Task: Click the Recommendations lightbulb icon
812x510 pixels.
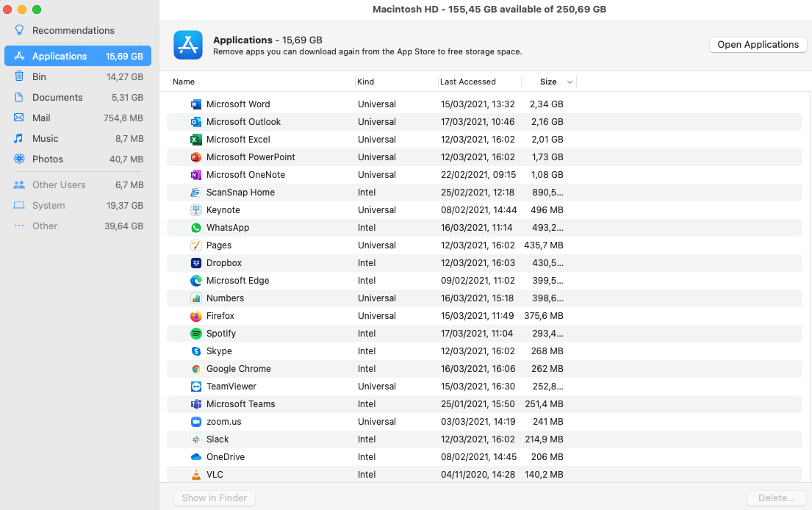Action: (x=19, y=30)
